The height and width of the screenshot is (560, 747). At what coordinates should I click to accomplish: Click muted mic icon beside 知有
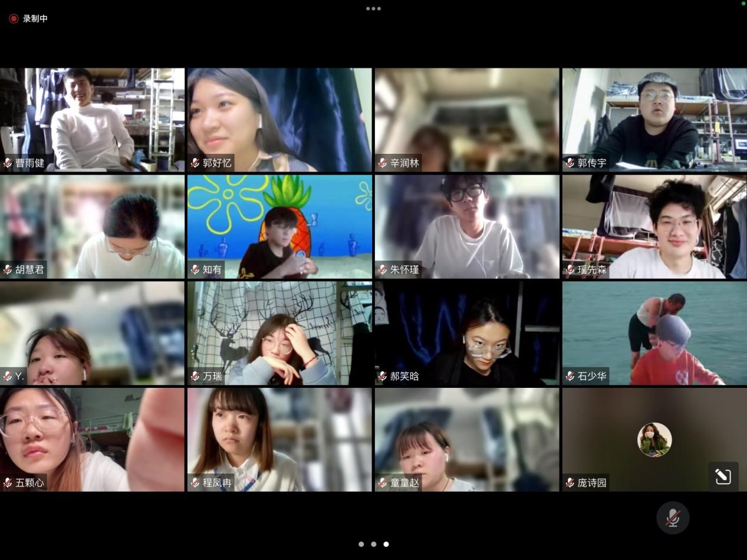[195, 269]
